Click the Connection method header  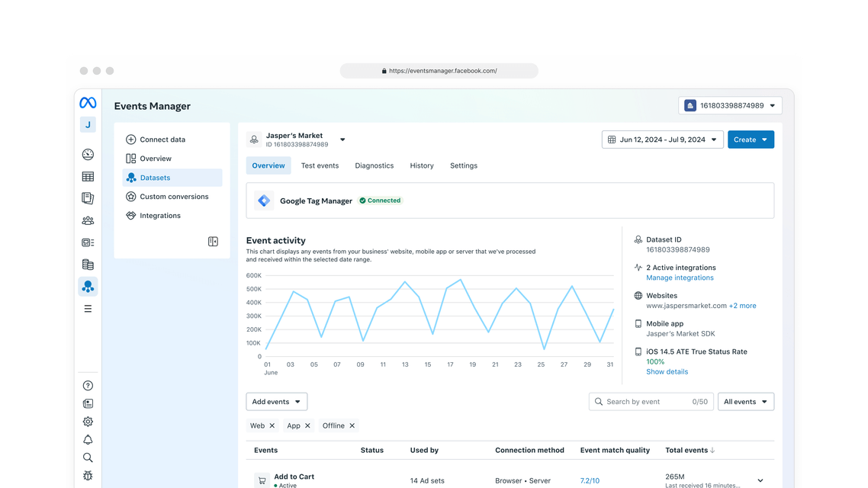pos(530,451)
